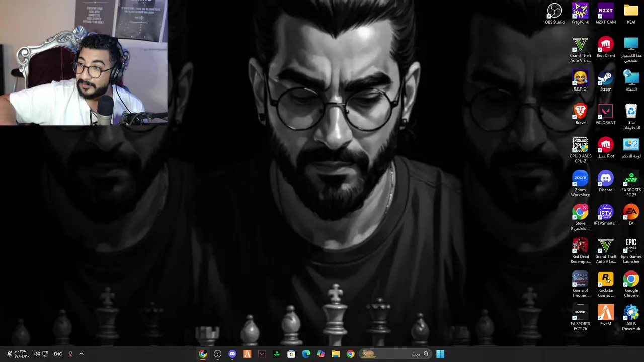This screenshot has height=362, width=644.
Task: Launch the FiveM desktop shortcut
Action: point(606,316)
